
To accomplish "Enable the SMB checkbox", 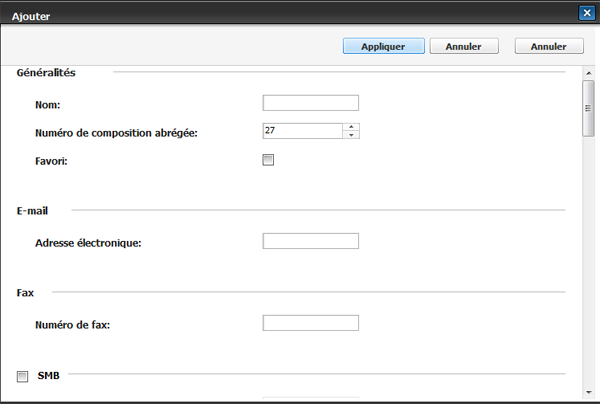I will (x=22, y=376).
